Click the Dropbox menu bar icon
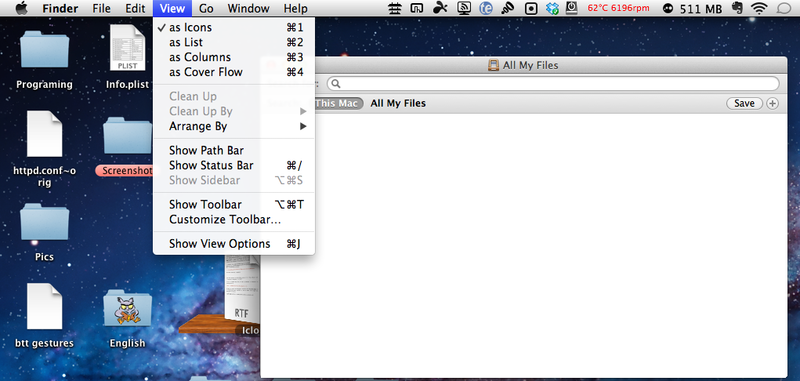Image resolution: width=800 pixels, height=381 pixels. 552,8
